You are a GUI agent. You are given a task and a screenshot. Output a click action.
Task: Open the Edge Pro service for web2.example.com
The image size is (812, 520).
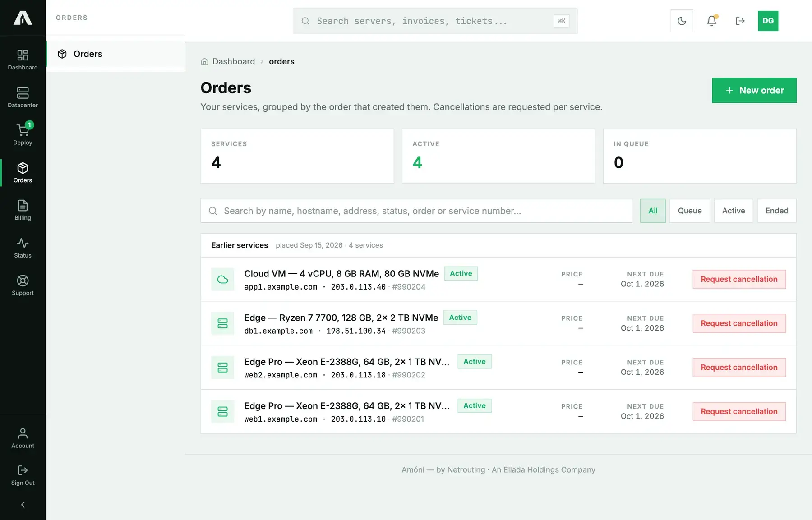[346, 362]
